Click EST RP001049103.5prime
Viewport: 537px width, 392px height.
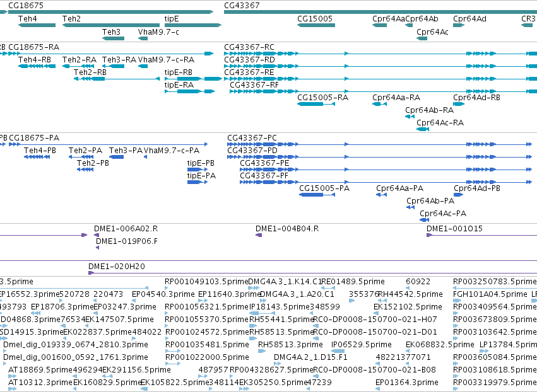tap(206, 282)
